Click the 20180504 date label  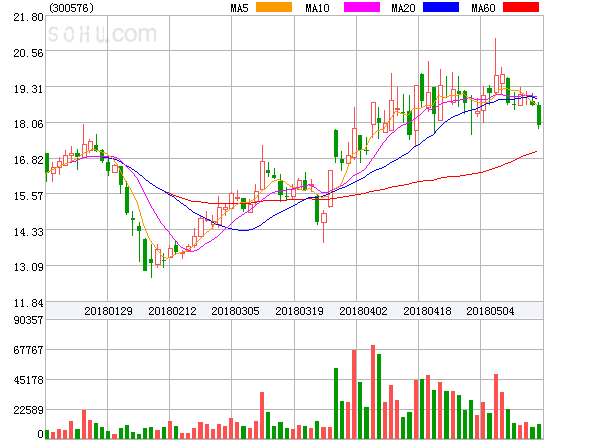(x=490, y=311)
